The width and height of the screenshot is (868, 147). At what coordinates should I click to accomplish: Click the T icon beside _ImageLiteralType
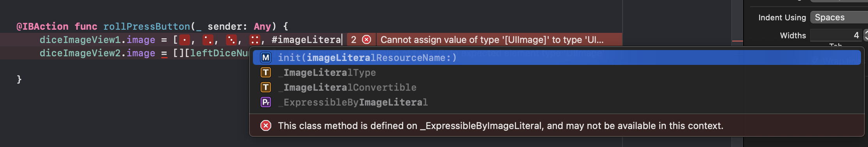pyautogui.click(x=266, y=72)
